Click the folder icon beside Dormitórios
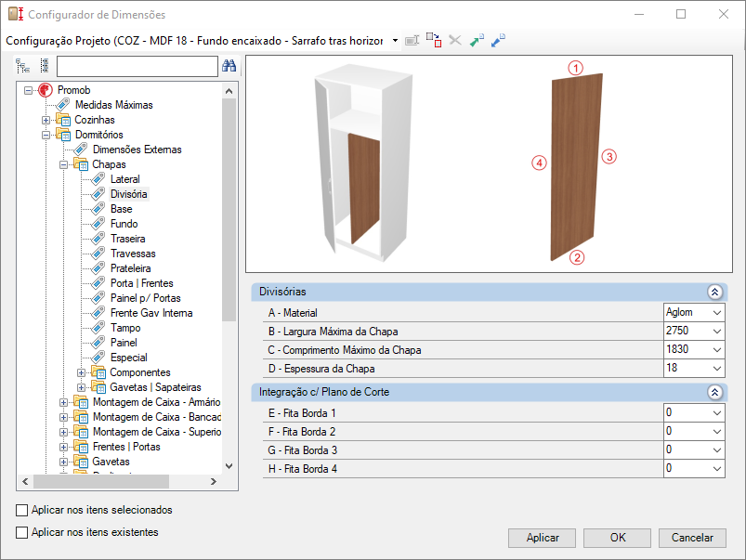746x560 pixels. (63, 135)
